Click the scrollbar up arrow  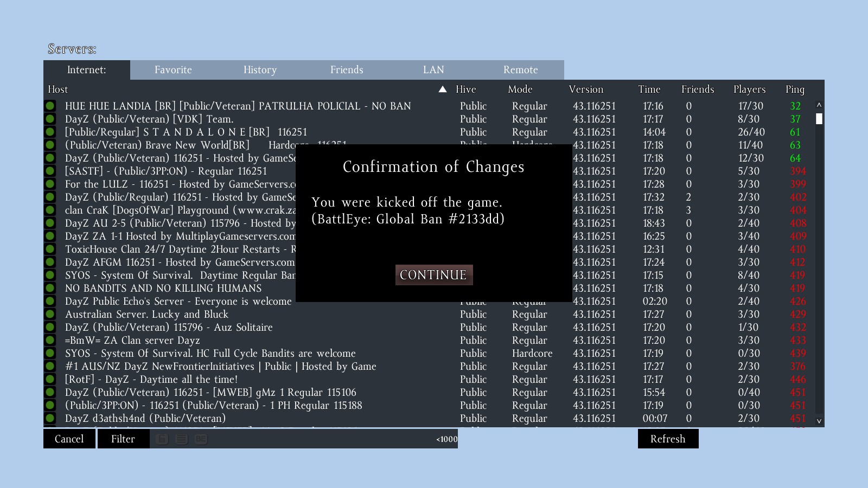pyautogui.click(x=819, y=105)
